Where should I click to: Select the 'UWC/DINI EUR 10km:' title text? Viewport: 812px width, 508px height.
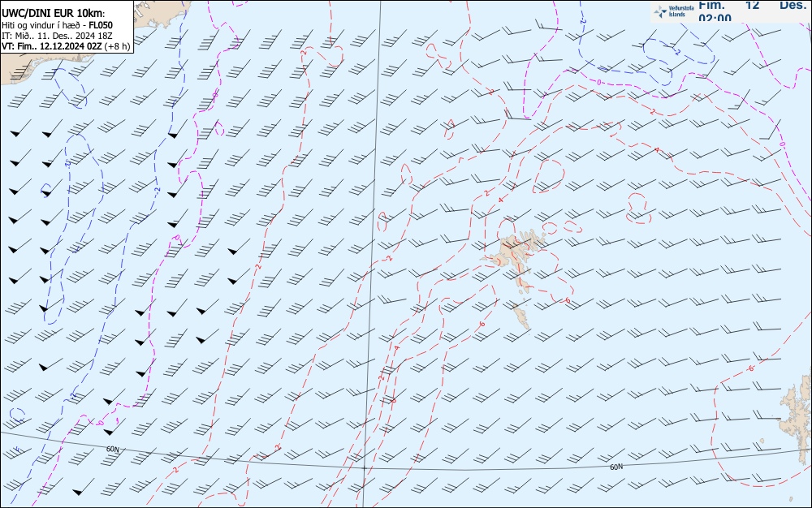click(x=54, y=14)
